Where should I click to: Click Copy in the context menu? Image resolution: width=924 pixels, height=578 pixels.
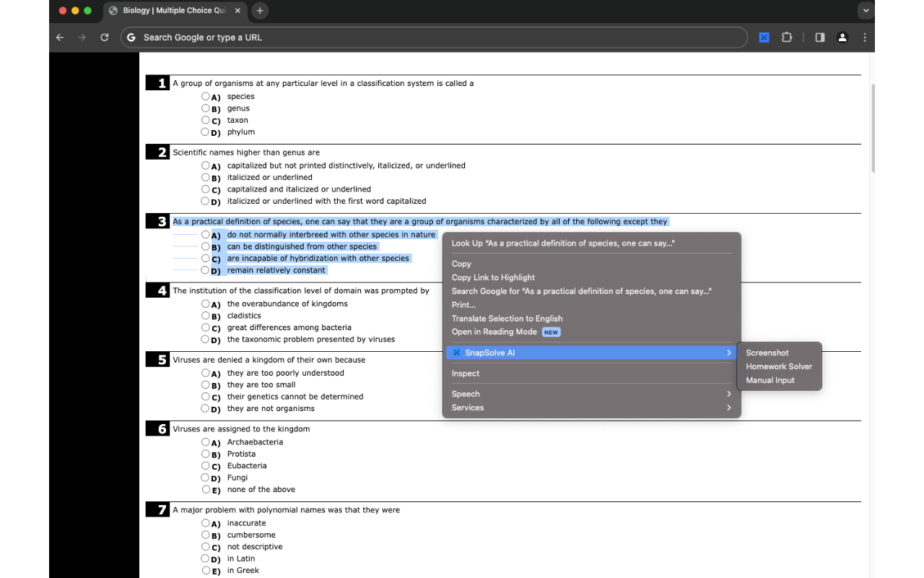click(461, 263)
